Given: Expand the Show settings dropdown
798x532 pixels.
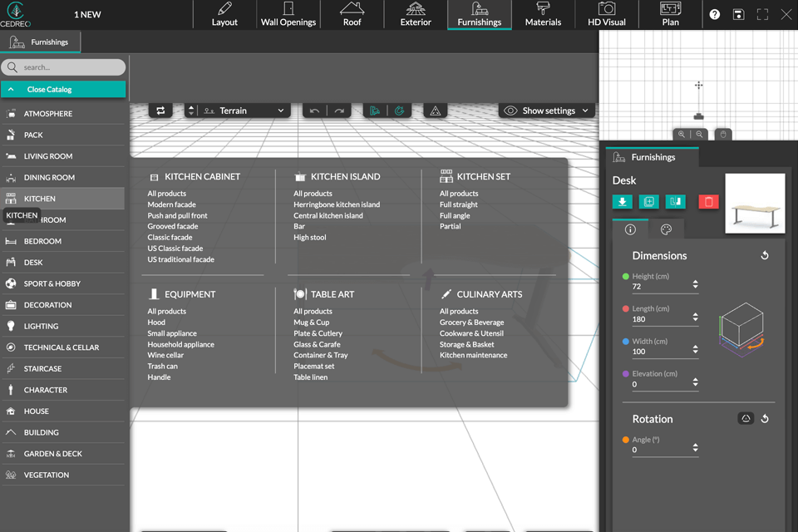Looking at the screenshot, I should point(546,111).
